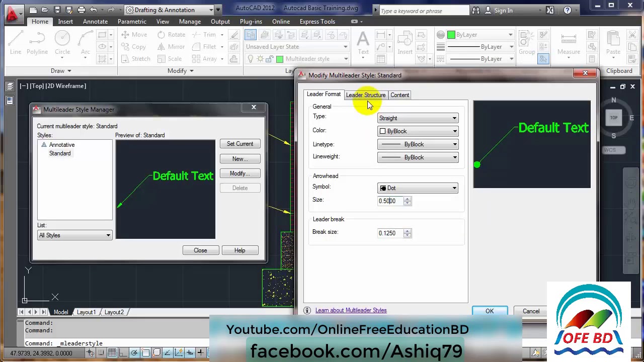Open the leader Linetype dropdown

click(x=418, y=144)
